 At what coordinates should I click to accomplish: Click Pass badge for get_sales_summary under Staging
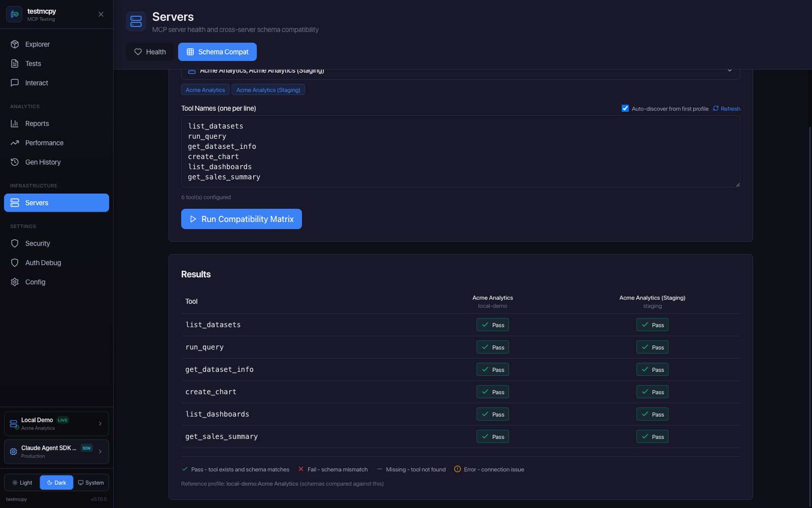[x=653, y=437]
